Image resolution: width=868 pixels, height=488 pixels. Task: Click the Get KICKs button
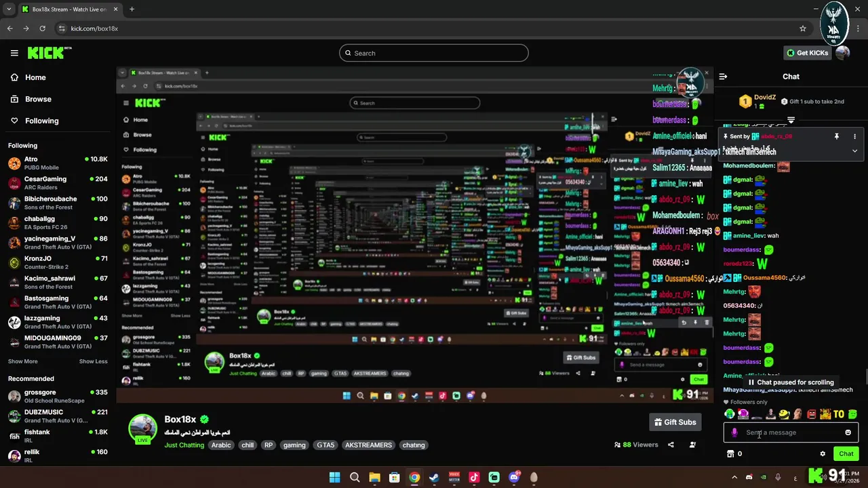click(x=807, y=53)
